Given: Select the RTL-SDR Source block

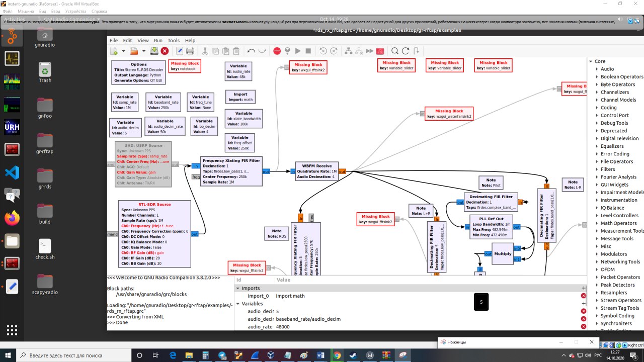Looking at the screenshot, I should (x=154, y=234).
